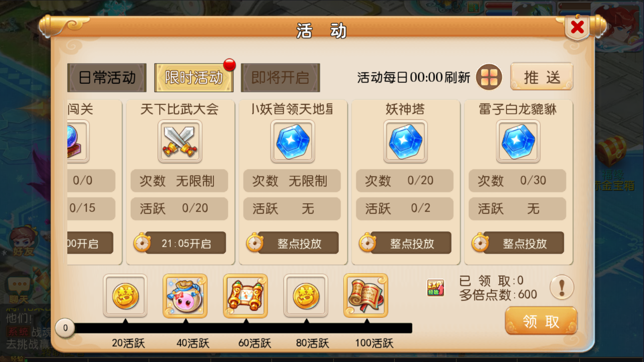Open the book reward at 100活跃

[366, 296]
